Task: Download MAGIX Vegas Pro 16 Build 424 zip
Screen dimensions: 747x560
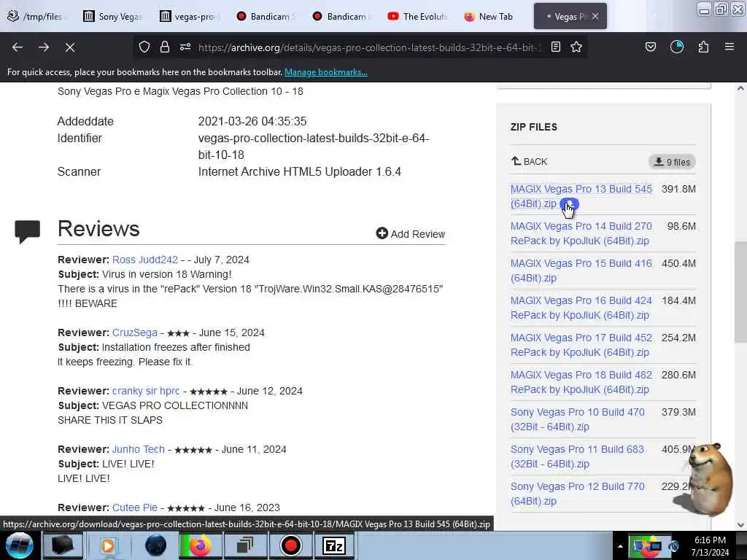Action: (x=581, y=308)
